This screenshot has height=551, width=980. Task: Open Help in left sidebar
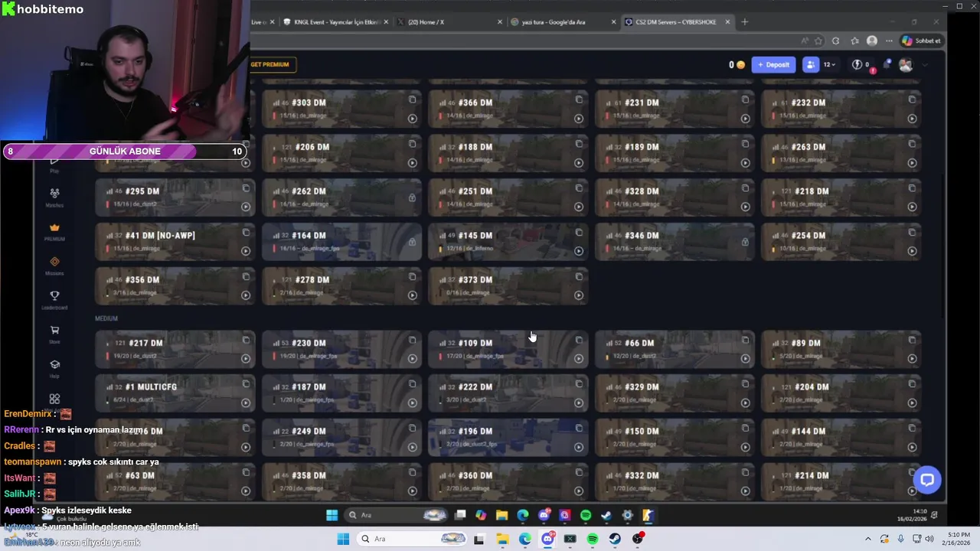pos(54,368)
